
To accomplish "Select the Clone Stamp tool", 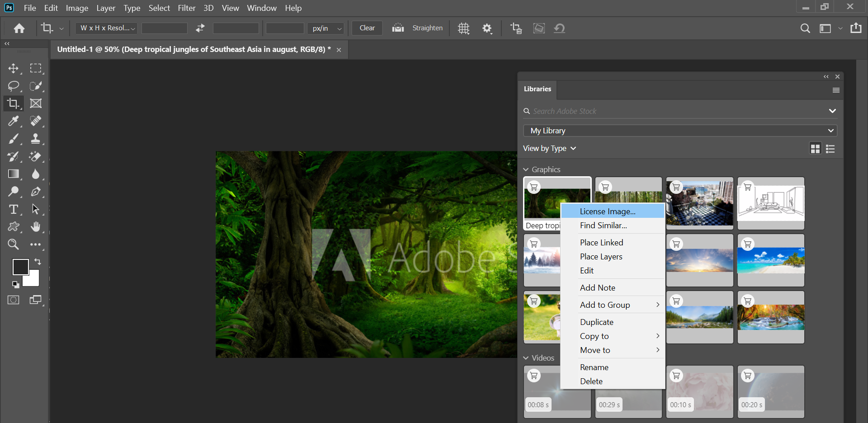I will coord(36,139).
